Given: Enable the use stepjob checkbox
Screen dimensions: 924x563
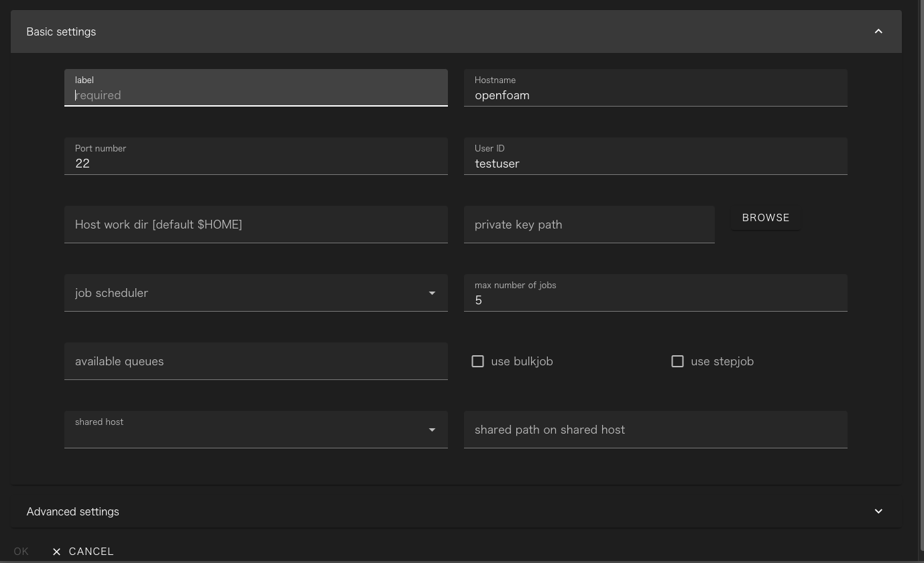Looking at the screenshot, I should 677,361.
